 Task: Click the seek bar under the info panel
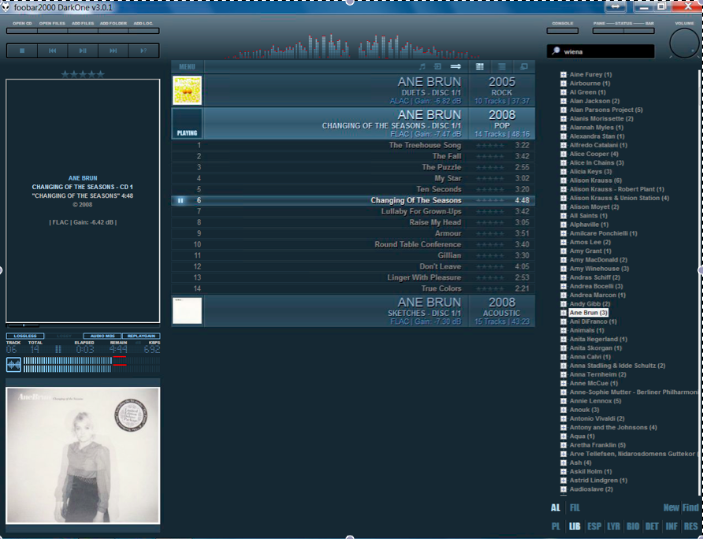83,326
